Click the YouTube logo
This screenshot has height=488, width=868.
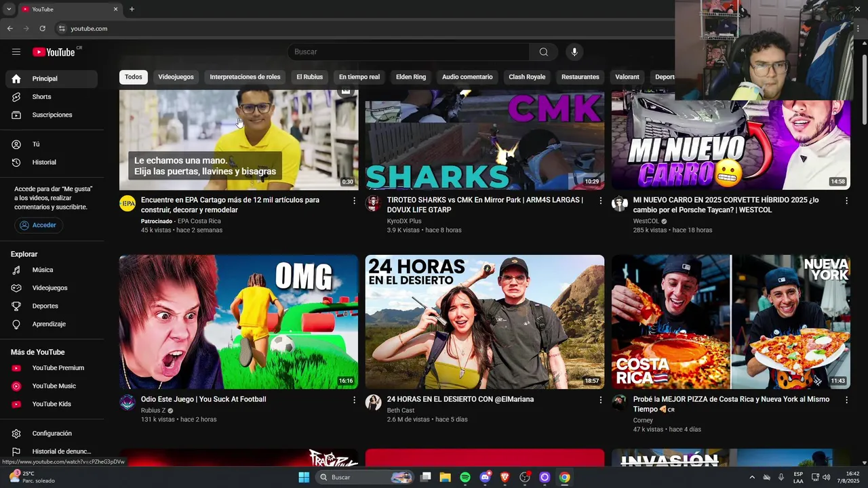[x=54, y=52]
